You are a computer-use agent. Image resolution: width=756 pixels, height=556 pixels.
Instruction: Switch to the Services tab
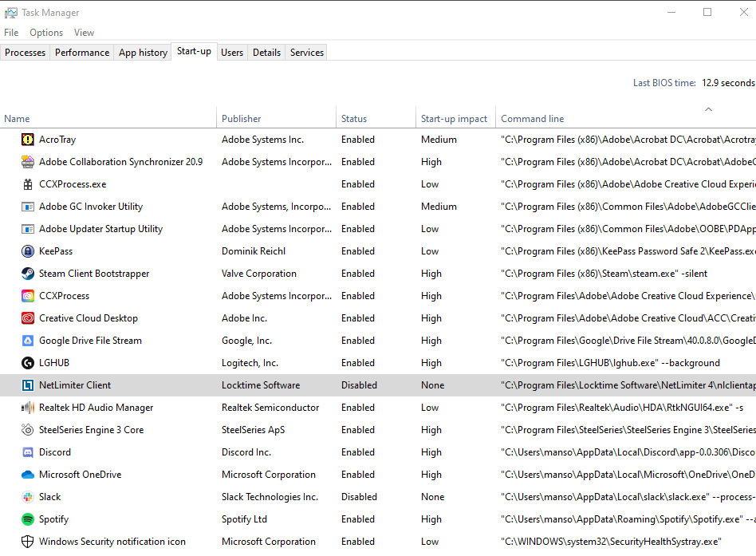307,53
